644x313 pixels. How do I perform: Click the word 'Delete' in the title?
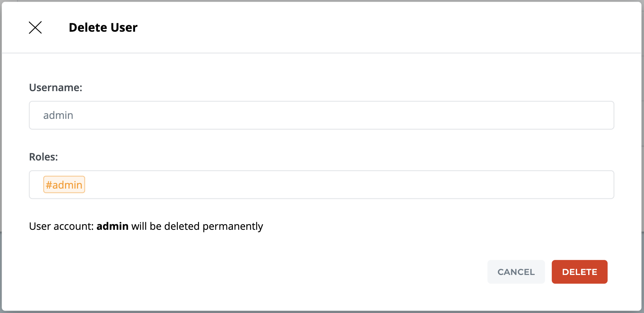[88, 28]
